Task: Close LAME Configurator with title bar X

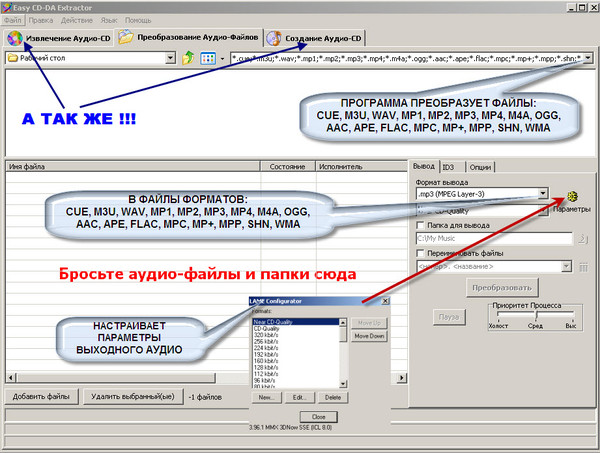Action: pyautogui.click(x=385, y=301)
